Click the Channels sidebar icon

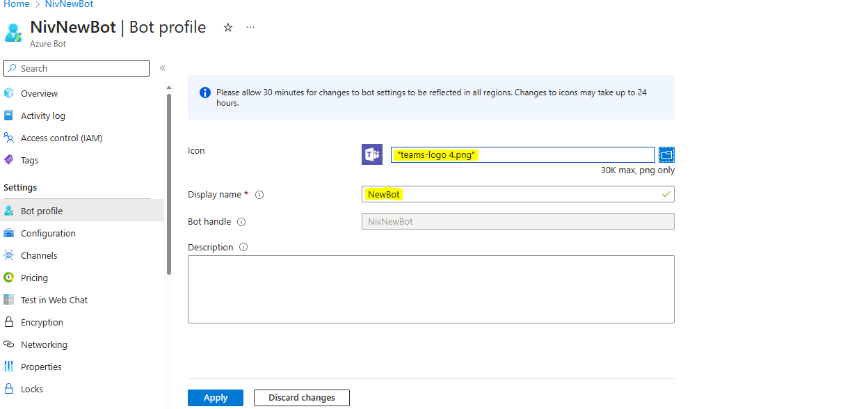pos(9,255)
